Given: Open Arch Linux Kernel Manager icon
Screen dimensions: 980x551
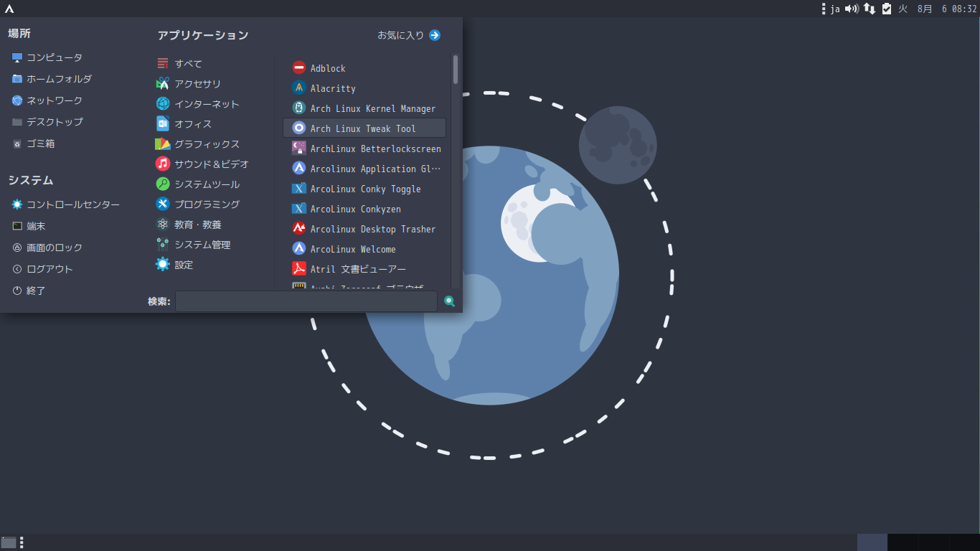Looking at the screenshot, I should [299, 108].
